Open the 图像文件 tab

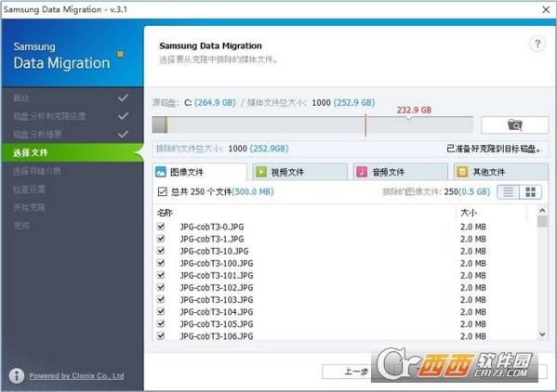(x=199, y=172)
